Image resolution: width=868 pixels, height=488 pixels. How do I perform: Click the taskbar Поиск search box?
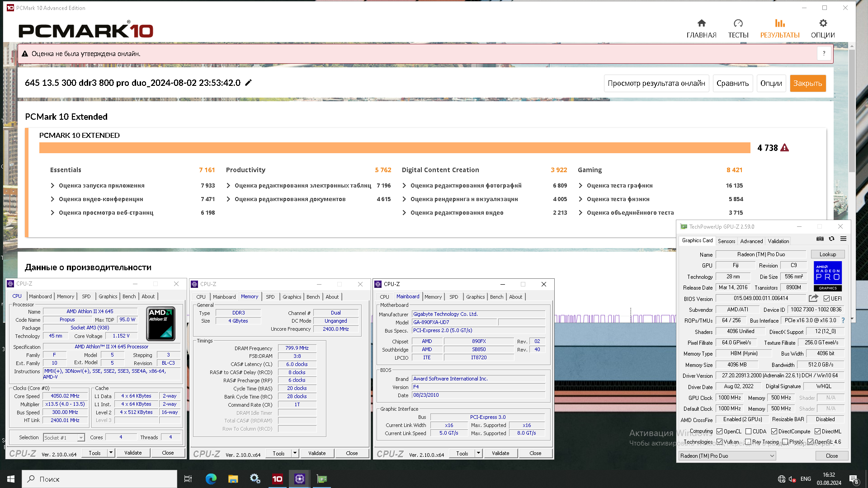point(99,479)
